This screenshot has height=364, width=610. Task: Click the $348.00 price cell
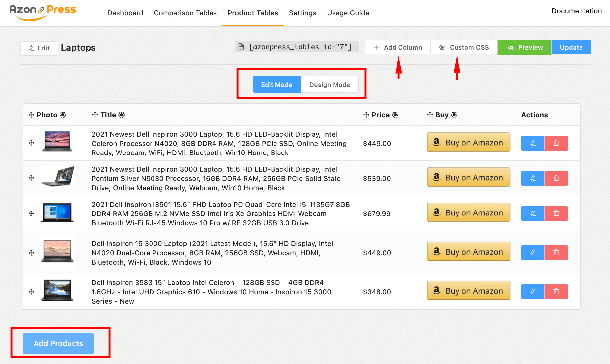click(x=377, y=292)
